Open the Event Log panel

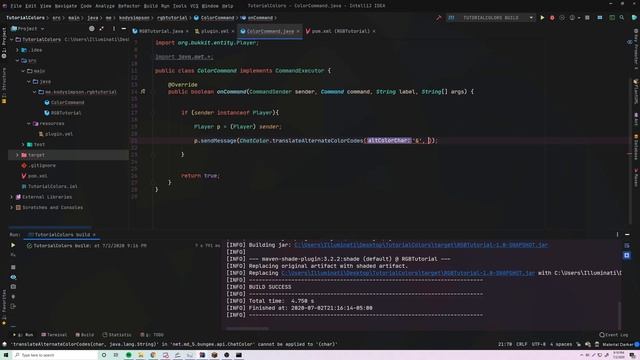613,335
